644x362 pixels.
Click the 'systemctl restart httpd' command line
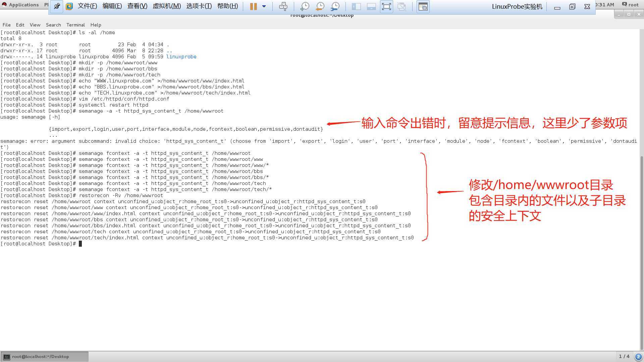[x=74, y=105]
